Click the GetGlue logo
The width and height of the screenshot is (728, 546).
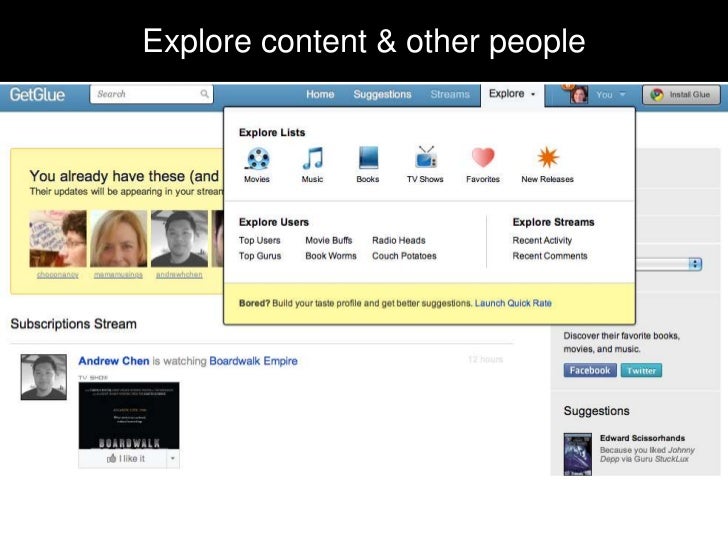(x=37, y=95)
